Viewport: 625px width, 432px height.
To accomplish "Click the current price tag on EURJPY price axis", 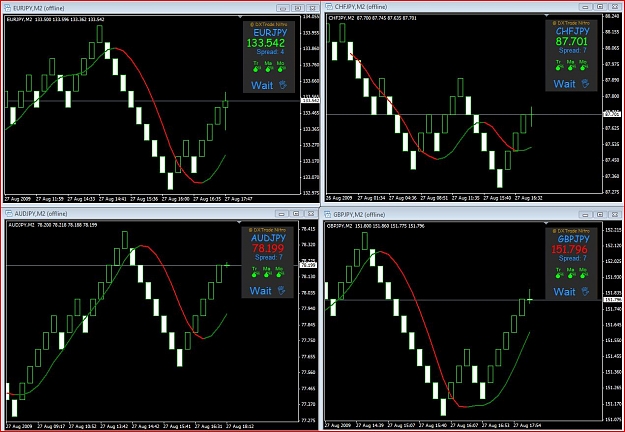I will point(311,100).
